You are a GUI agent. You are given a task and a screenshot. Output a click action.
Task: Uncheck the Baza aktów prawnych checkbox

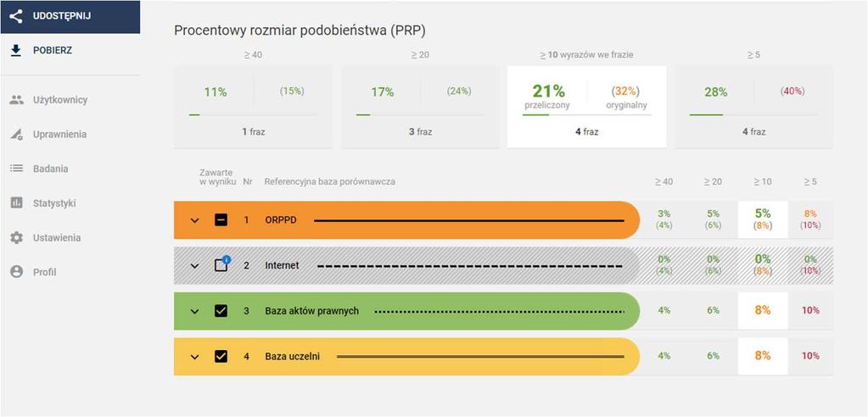tap(221, 311)
